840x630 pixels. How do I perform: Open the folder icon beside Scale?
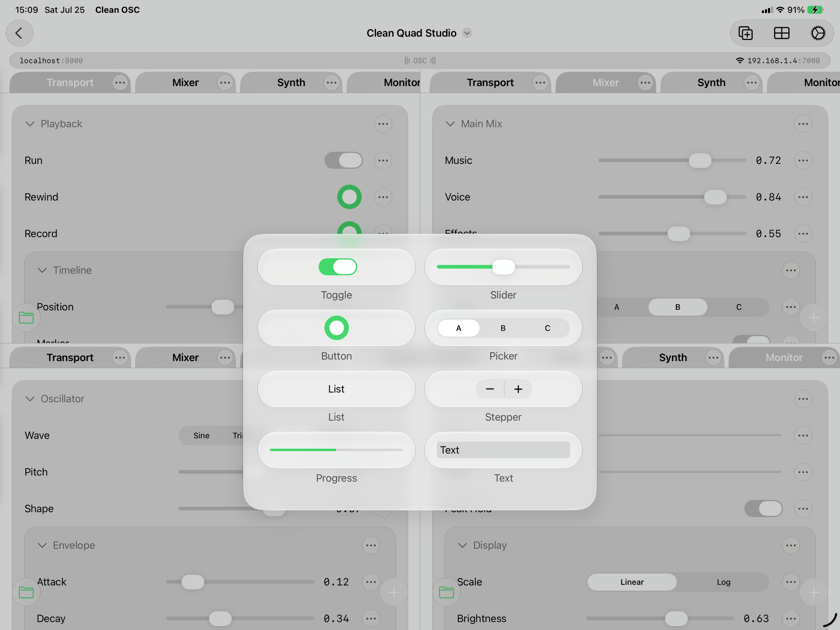(446, 592)
